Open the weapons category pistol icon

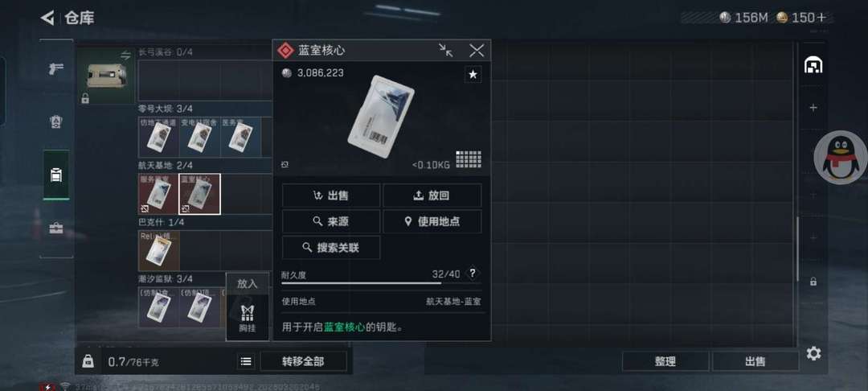tap(56, 68)
